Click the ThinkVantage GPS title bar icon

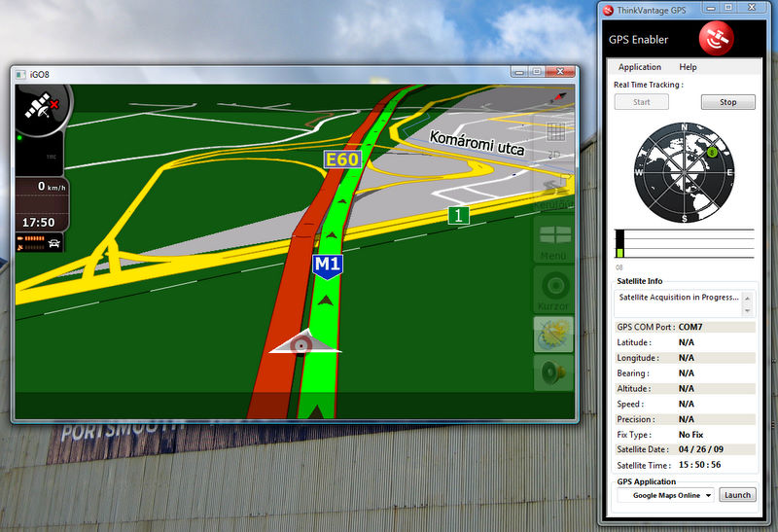[x=608, y=10]
